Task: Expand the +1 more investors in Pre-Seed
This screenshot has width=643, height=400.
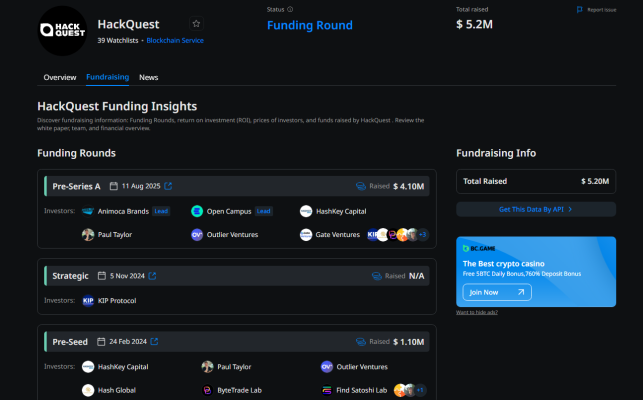Action: pos(421,389)
